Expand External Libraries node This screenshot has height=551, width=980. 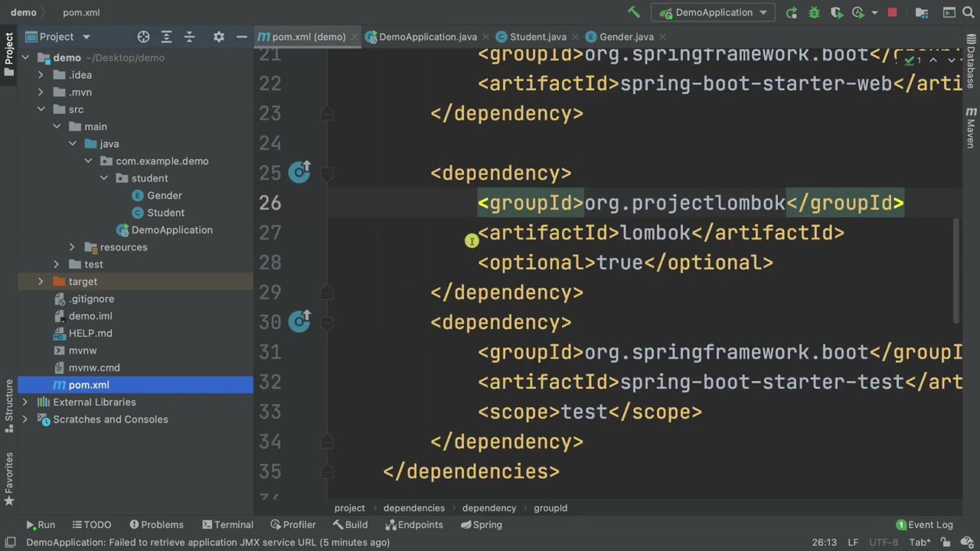[x=25, y=403]
